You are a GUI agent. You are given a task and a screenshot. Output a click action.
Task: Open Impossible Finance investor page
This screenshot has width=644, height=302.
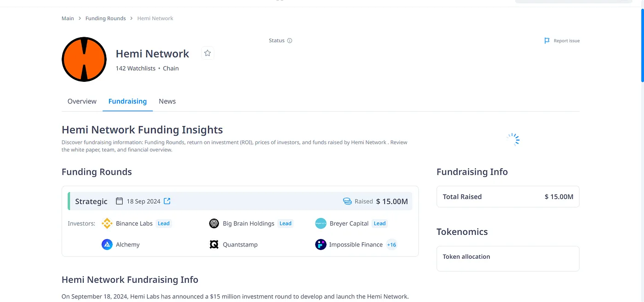(356, 245)
